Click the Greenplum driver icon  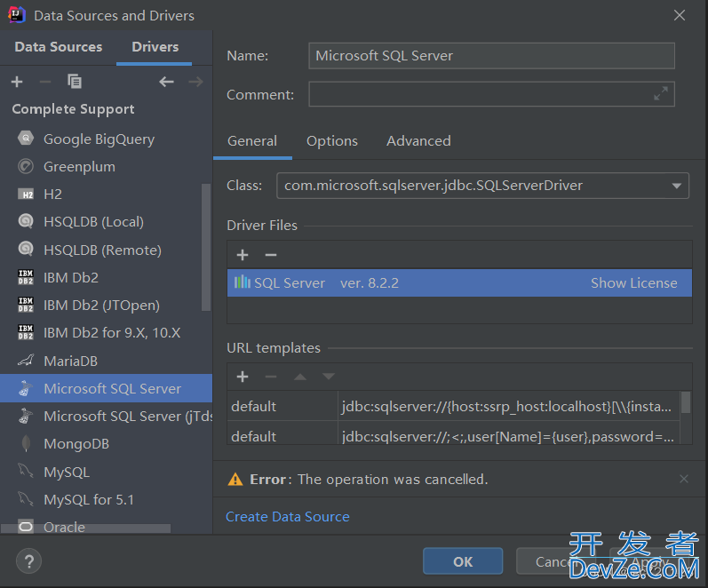26,166
